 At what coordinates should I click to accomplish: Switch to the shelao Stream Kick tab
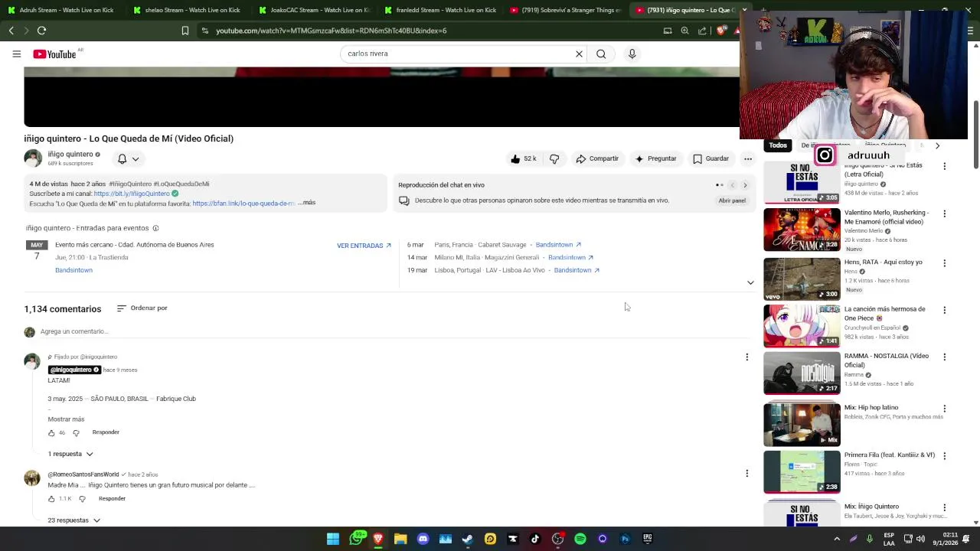pos(186,10)
